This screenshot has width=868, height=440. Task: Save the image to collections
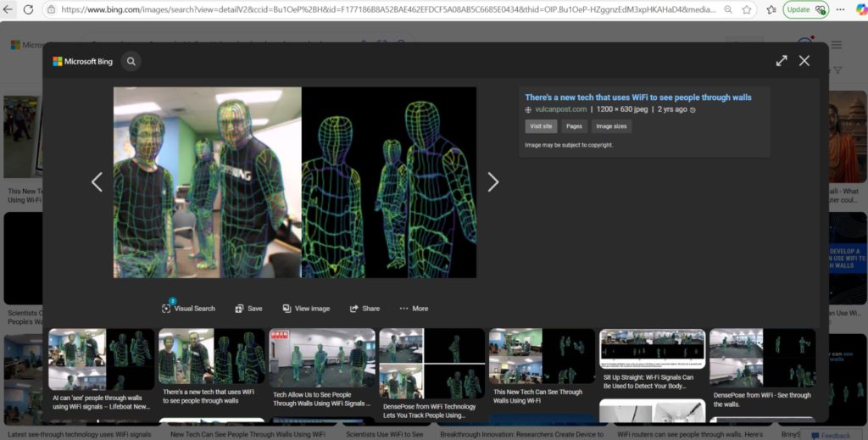click(x=248, y=309)
